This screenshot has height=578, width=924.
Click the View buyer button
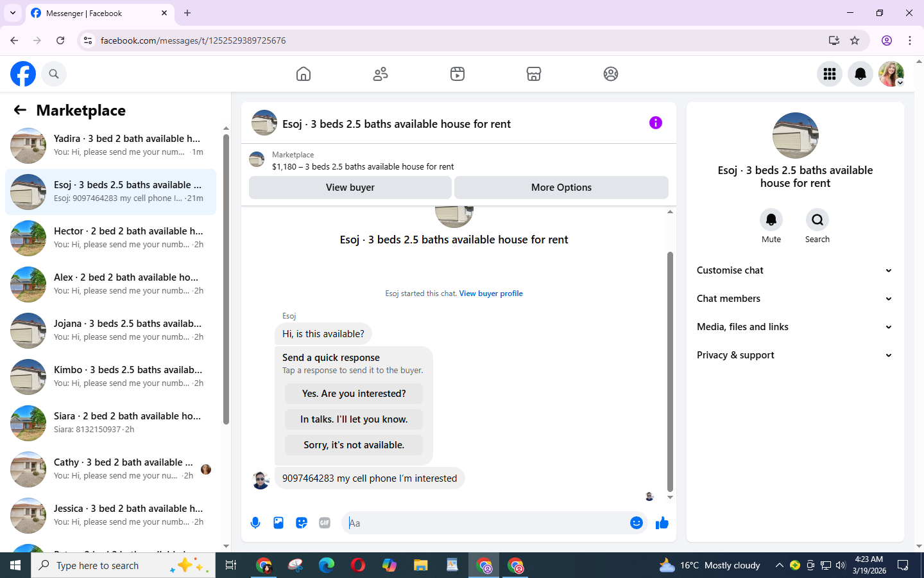click(350, 188)
